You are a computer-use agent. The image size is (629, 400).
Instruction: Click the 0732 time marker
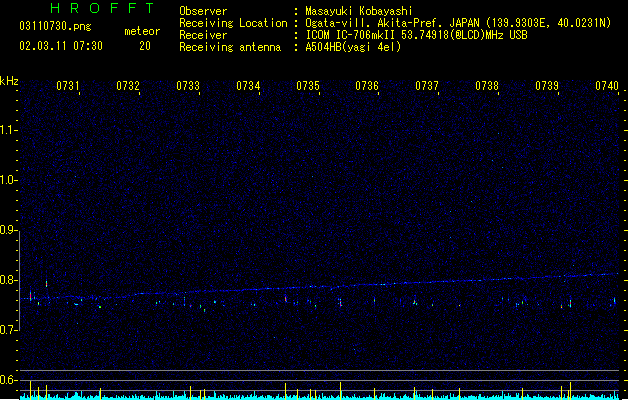[x=128, y=86]
